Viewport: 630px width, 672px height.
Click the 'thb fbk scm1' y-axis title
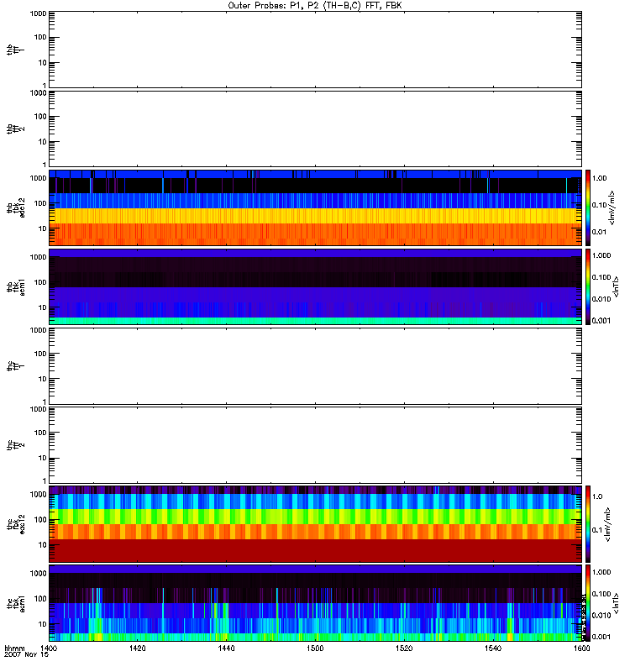tap(15, 286)
